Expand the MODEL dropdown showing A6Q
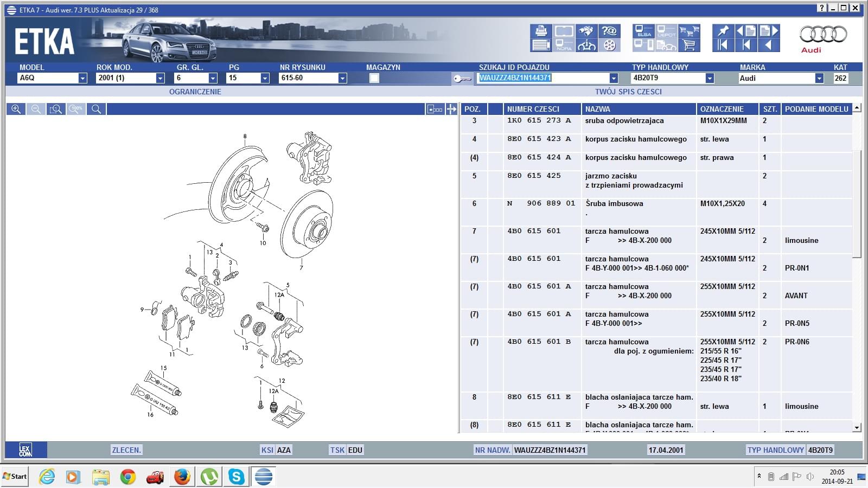The height and width of the screenshot is (488, 868). tap(82, 78)
